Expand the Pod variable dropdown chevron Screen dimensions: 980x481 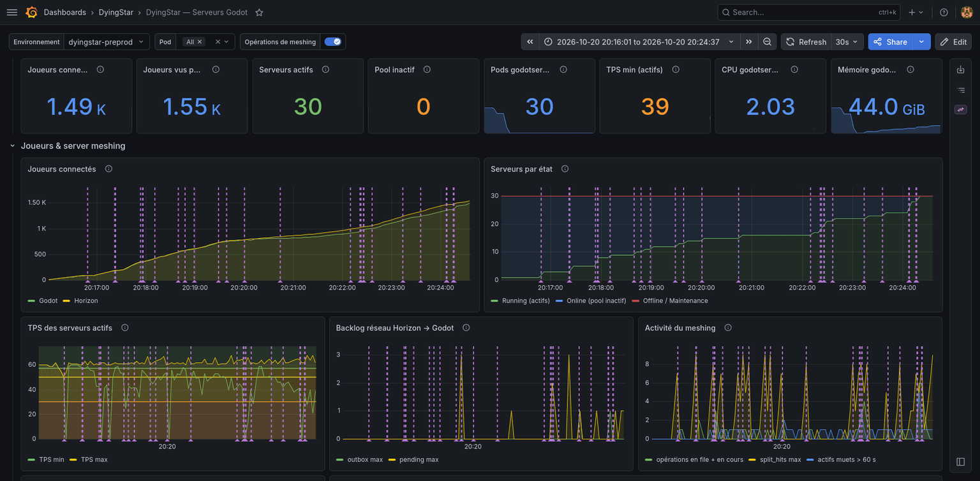[x=226, y=42]
